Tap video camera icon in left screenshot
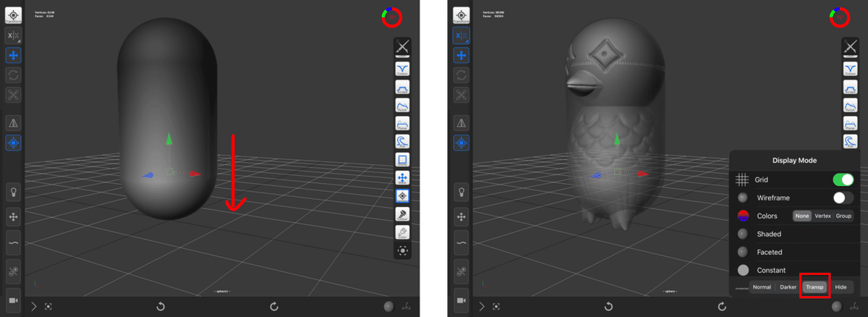Screen dimensions: 868x317 (x=14, y=300)
